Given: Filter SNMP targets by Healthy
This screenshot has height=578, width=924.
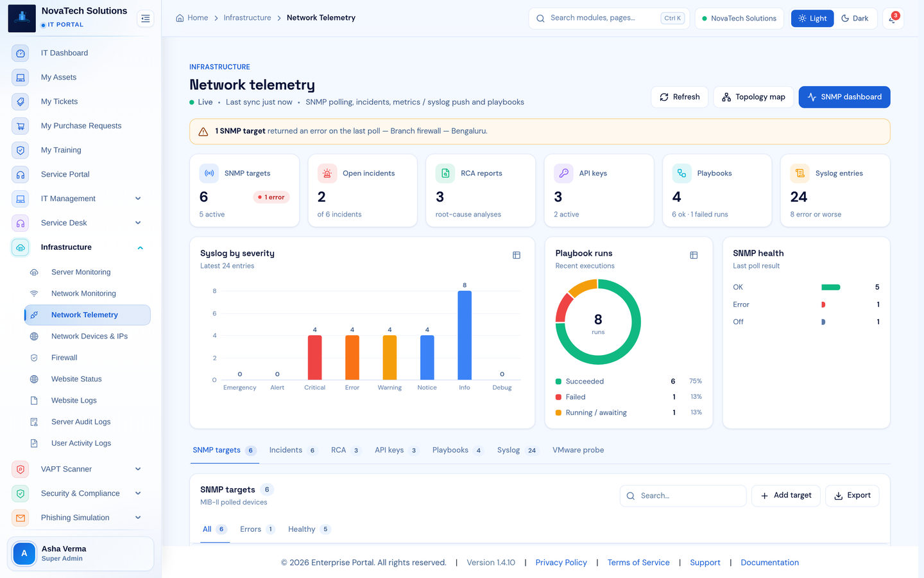Looking at the screenshot, I should point(309,529).
